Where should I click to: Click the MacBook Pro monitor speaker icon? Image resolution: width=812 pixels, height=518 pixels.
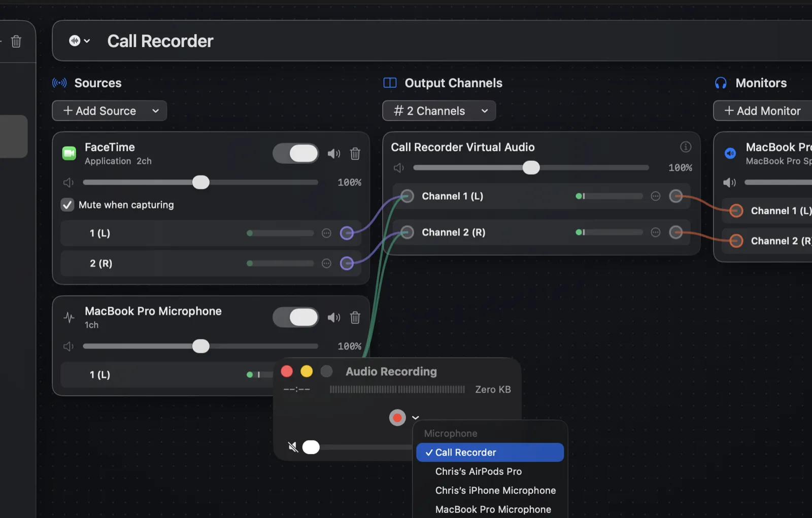(x=730, y=153)
